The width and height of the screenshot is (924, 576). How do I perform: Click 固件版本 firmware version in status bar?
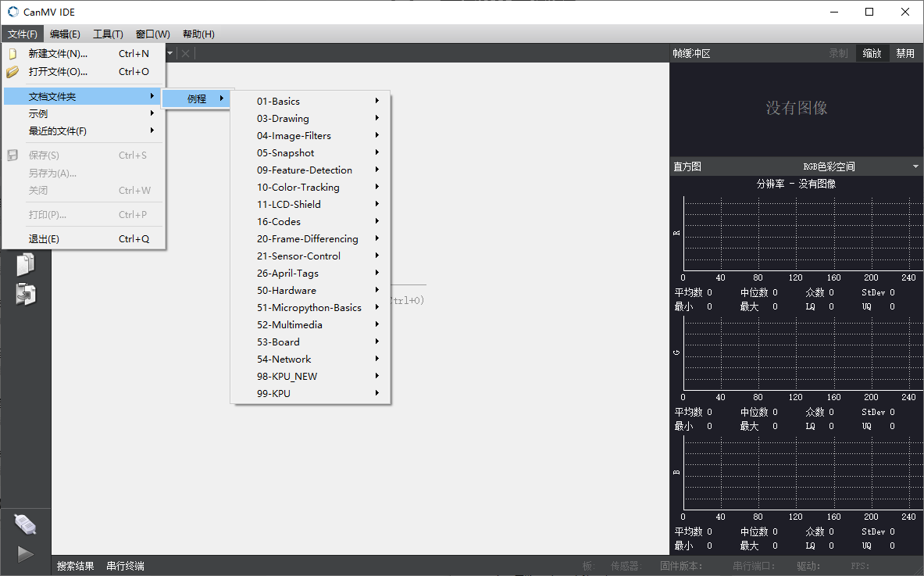pos(680,566)
